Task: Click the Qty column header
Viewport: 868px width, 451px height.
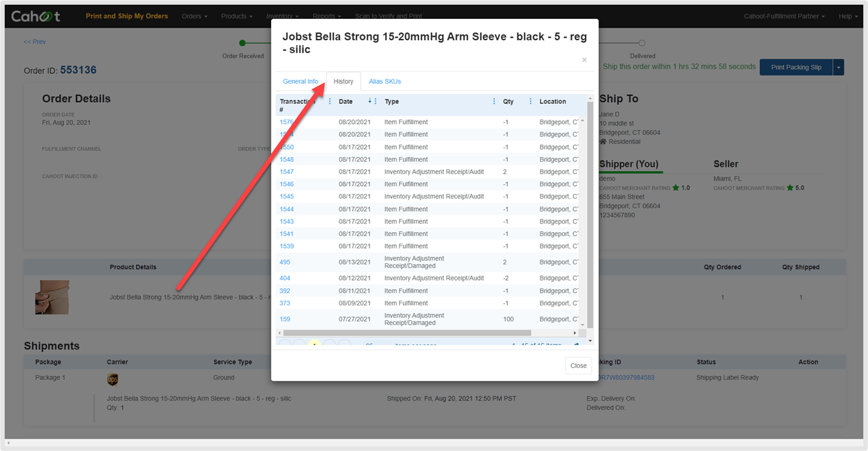Action: [x=508, y=102]
